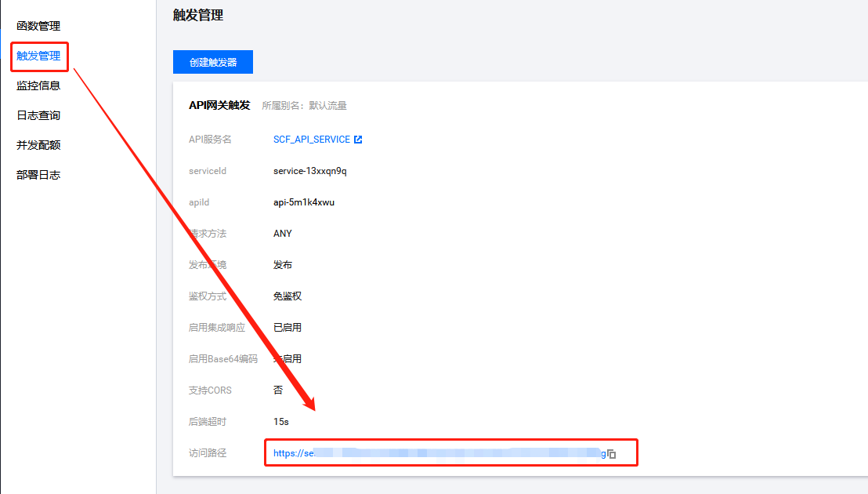Screen dimensions: 868x494
Task: Go to 监控信息 in the sidebar
Action: [38, 85]
